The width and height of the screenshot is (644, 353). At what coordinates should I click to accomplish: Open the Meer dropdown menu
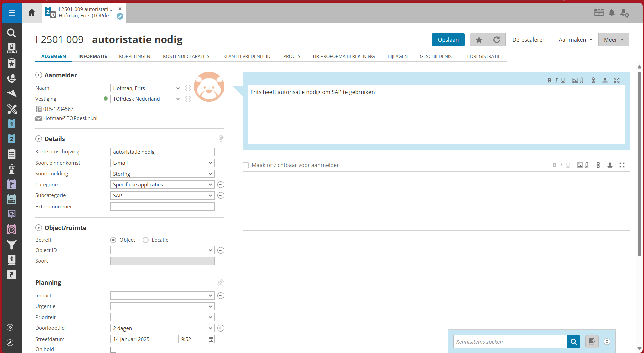(x=613, y=40)
